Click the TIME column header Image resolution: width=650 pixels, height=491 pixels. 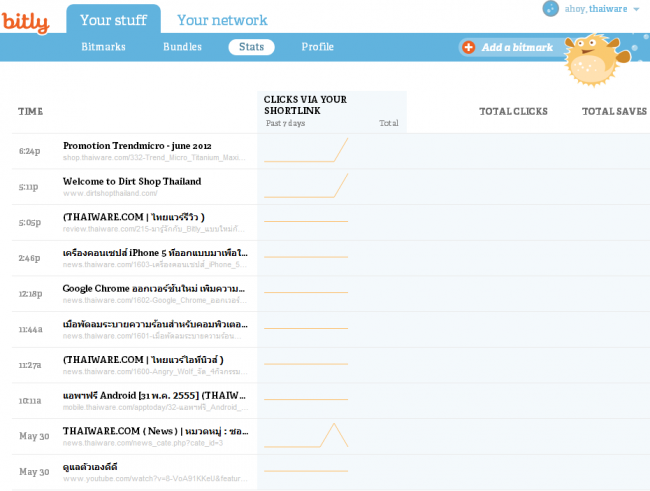(x=30, y=111)
